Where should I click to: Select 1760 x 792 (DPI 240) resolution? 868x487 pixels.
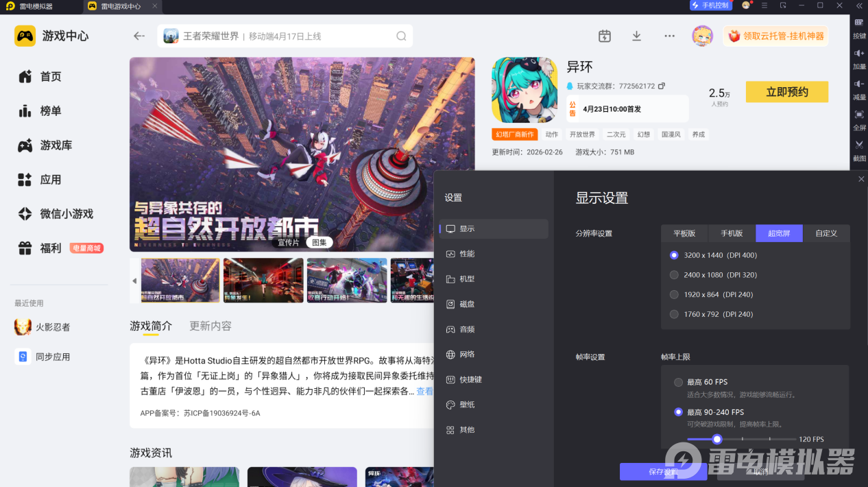point(711,314)
